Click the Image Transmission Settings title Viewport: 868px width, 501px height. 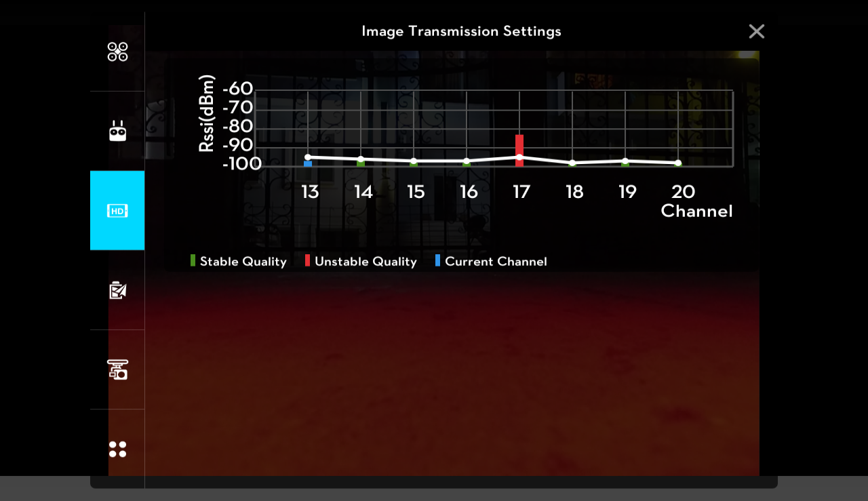[461, 31]
